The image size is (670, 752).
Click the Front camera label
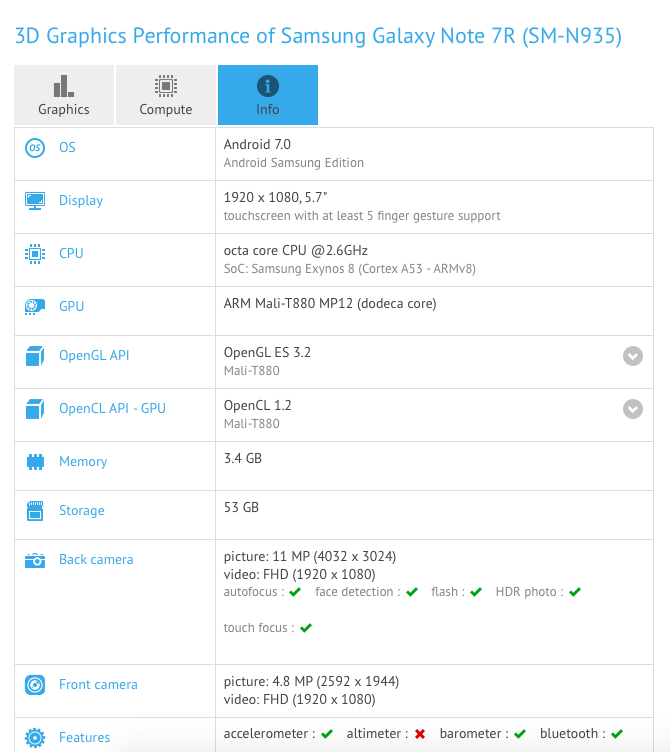[98, 684]
